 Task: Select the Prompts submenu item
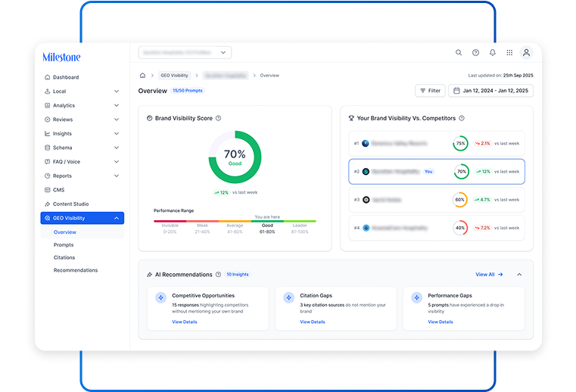point(64,245)
